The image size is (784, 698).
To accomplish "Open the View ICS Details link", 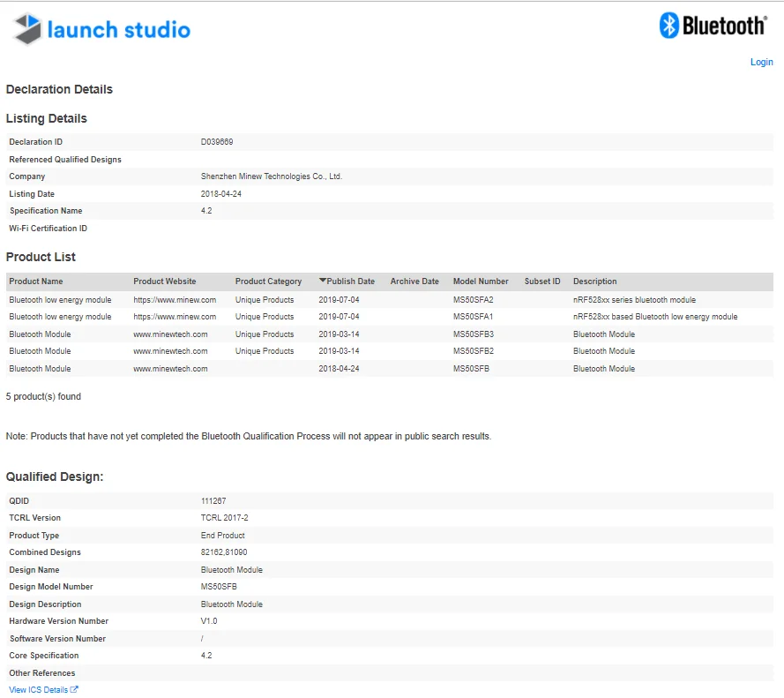I will [39, 689].
